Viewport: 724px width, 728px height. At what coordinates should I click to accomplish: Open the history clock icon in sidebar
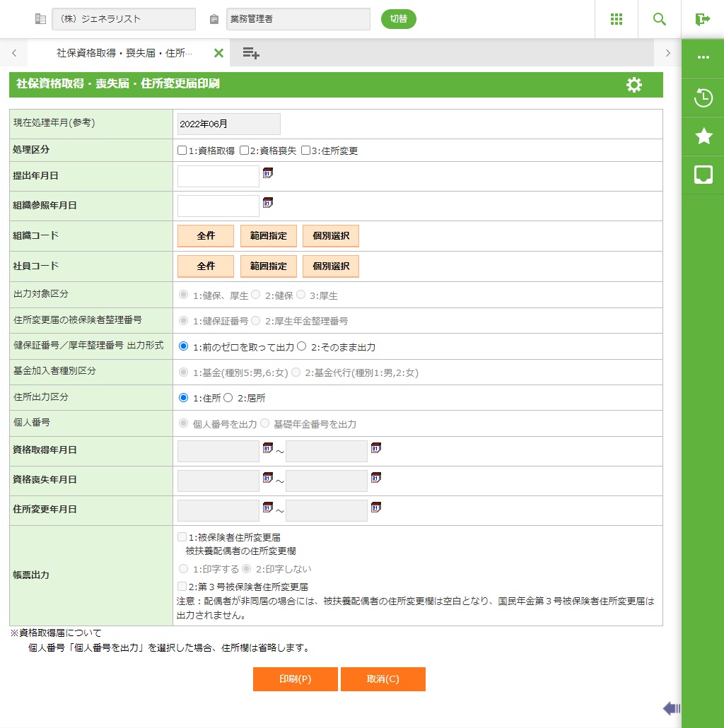point(703,98)
